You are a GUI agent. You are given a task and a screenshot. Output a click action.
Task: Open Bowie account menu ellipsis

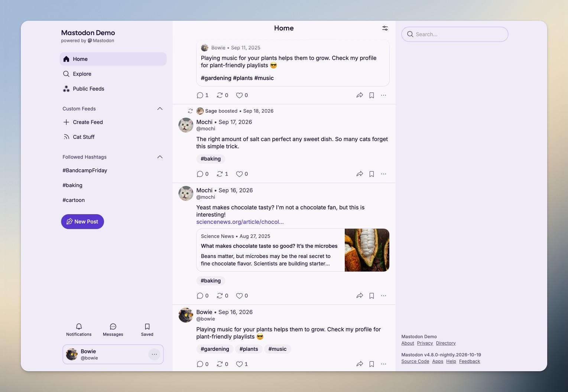click(x=154, y=355)
